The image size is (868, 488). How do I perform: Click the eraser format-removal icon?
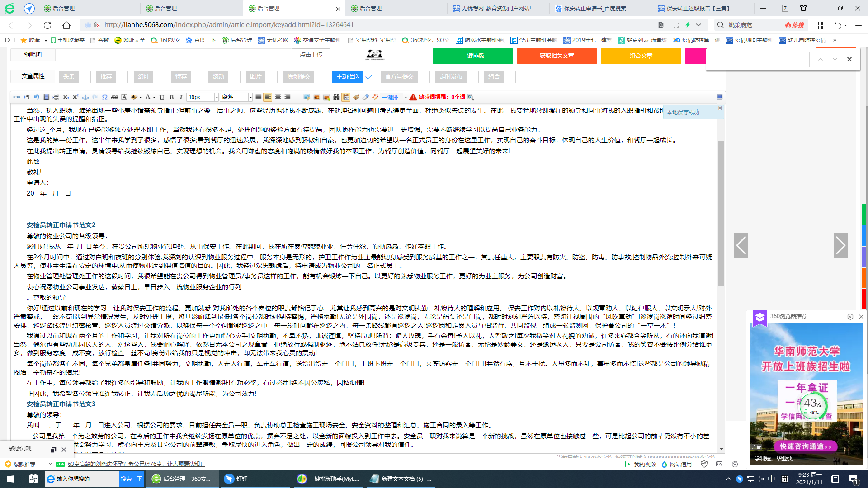365,97
